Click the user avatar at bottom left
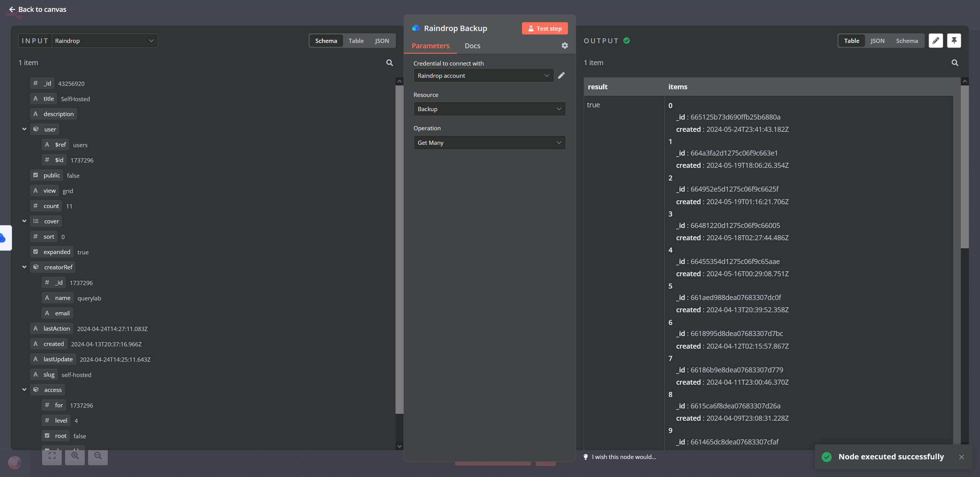980x477 pixels. point(15,462)
